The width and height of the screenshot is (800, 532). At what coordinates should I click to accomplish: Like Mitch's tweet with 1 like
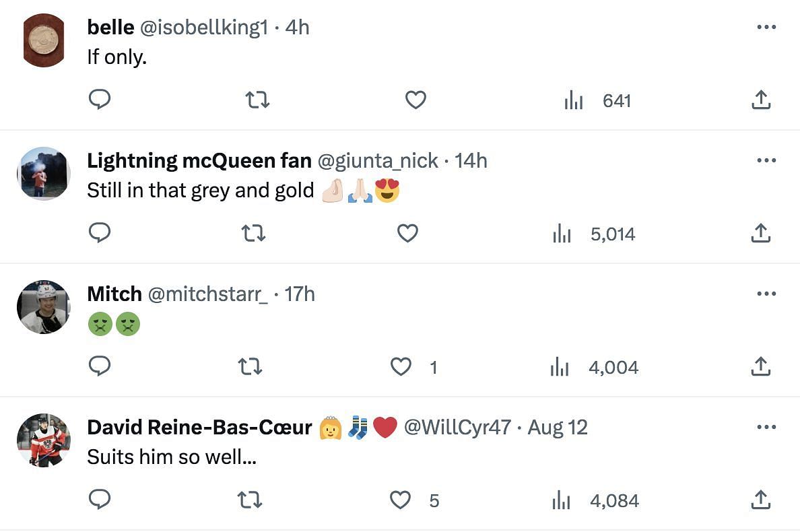click(x=401, y=367)
